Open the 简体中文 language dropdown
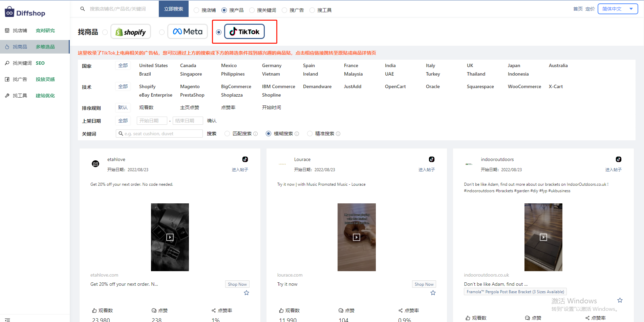Screen dimensions: 644x322 (618, 9)
